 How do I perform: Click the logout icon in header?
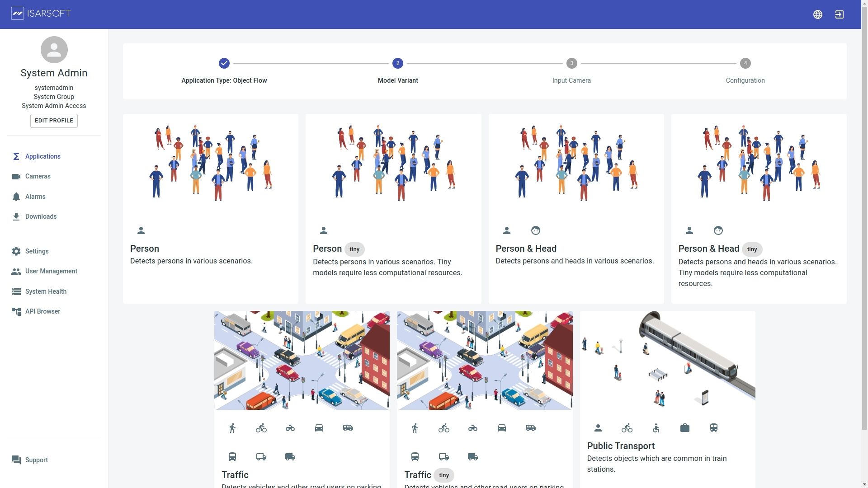point(839,14)
